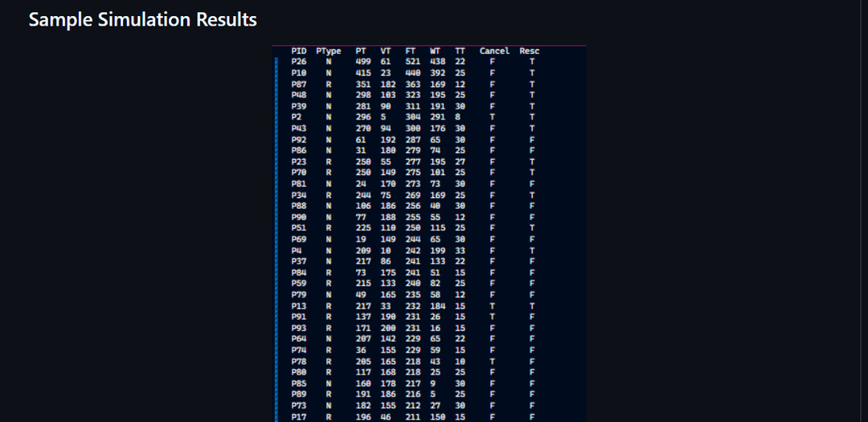Click patient ID "P85"
The image size is (868, 422).
[299, 383]
